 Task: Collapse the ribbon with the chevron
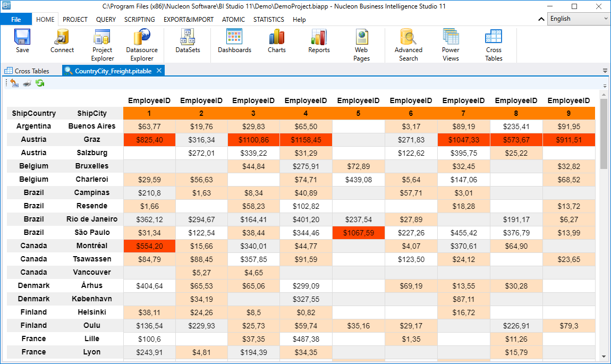pyautogui.click(x=541, y=19)
